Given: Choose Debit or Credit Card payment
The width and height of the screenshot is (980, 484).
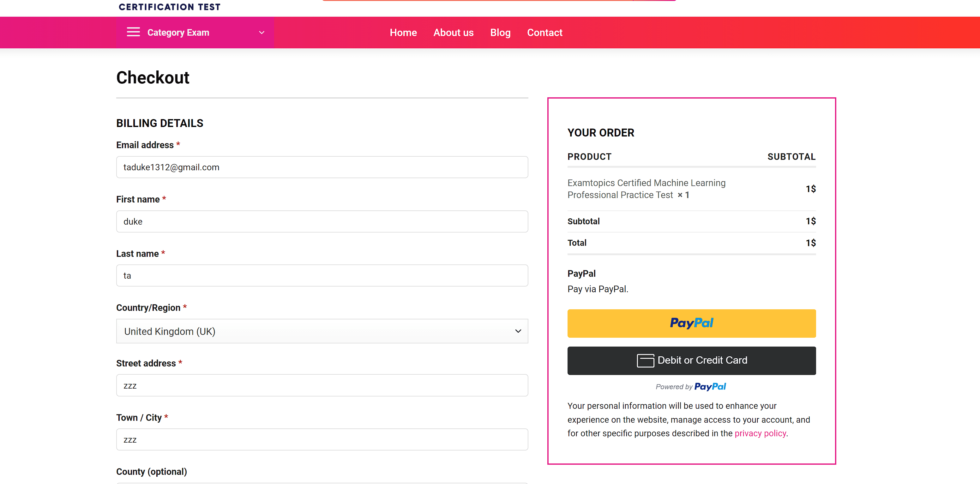Looking at the screenshot, I should coord(691,360).
